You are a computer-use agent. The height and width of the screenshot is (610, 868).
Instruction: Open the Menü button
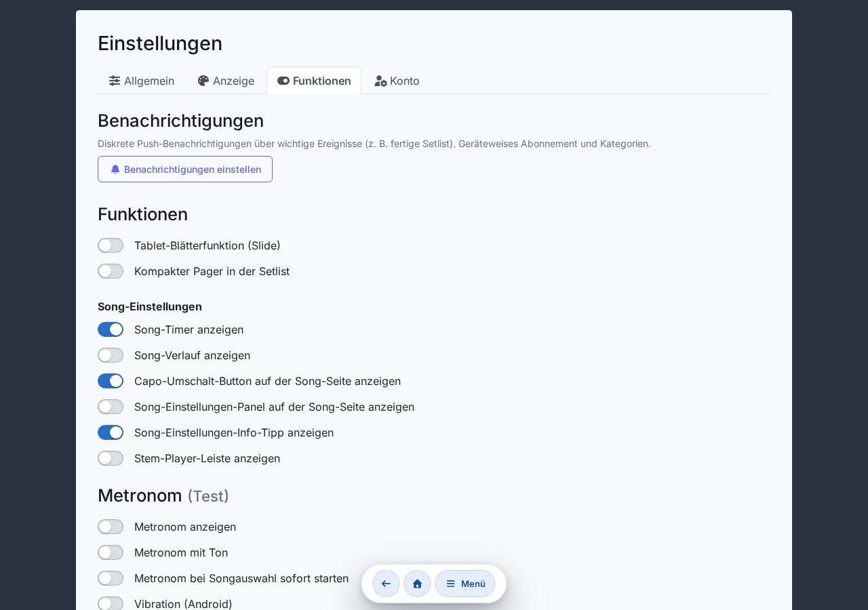tap(465, 584)
